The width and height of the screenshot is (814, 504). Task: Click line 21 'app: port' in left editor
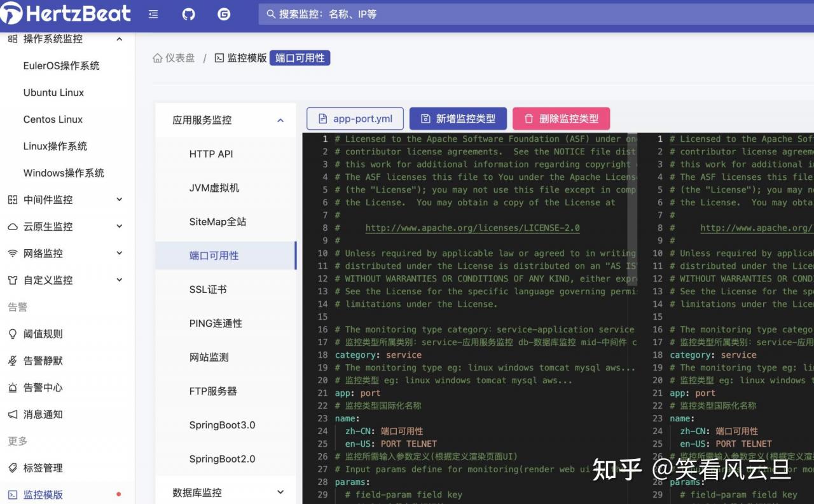point(358,393)
